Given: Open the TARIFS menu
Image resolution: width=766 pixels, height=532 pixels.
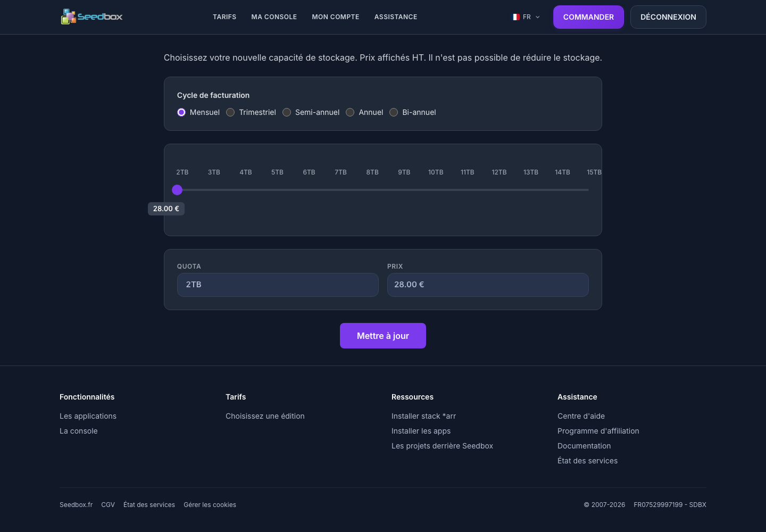Looking at the screenshot, I should (x=224, y=17).
